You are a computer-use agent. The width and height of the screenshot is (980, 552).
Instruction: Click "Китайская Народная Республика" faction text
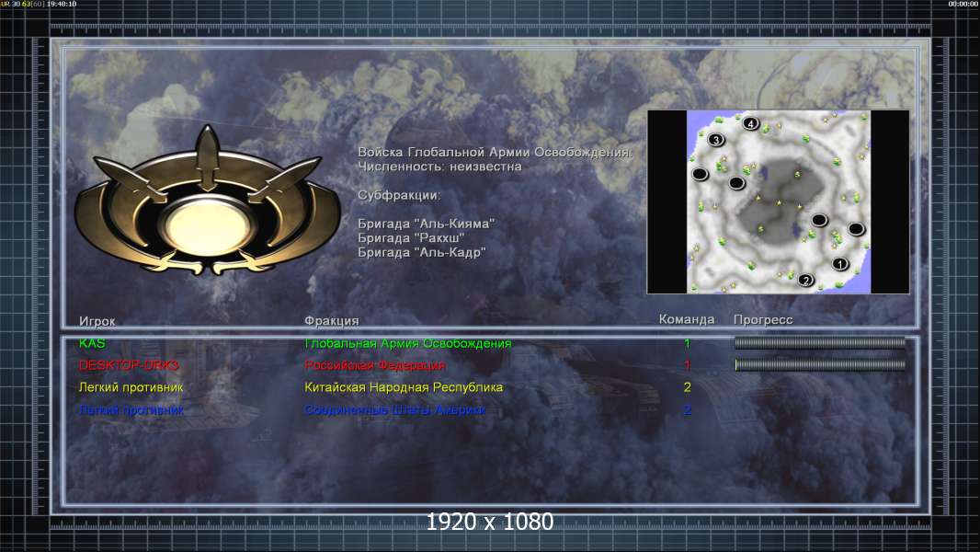(x=404, y=387)
